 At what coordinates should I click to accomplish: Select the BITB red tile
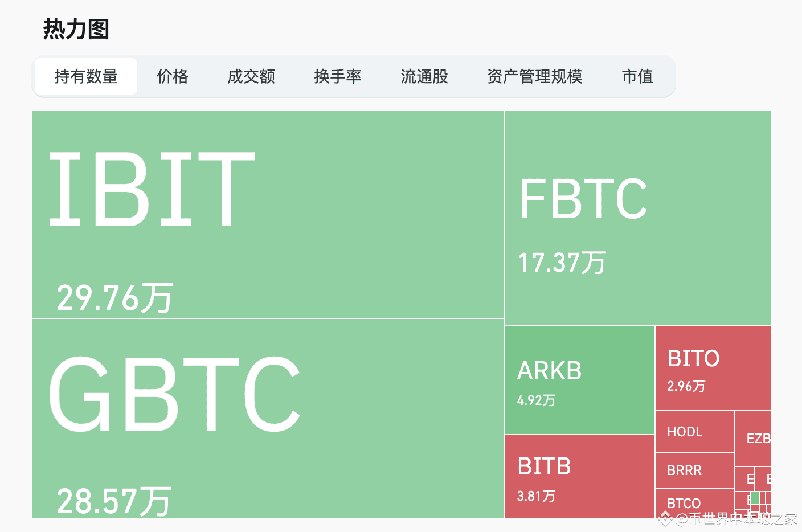point(580,477)
